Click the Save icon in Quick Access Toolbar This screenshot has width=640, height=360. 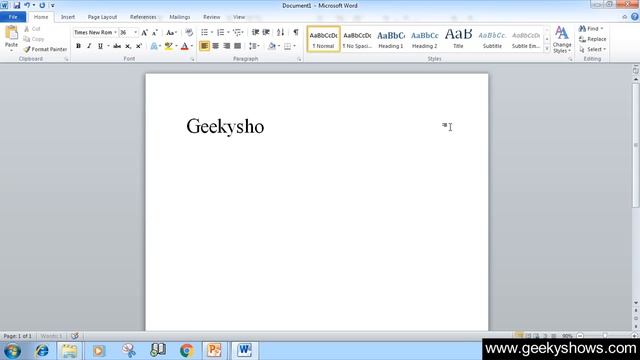pyautogui.click(x=17, y=5)
